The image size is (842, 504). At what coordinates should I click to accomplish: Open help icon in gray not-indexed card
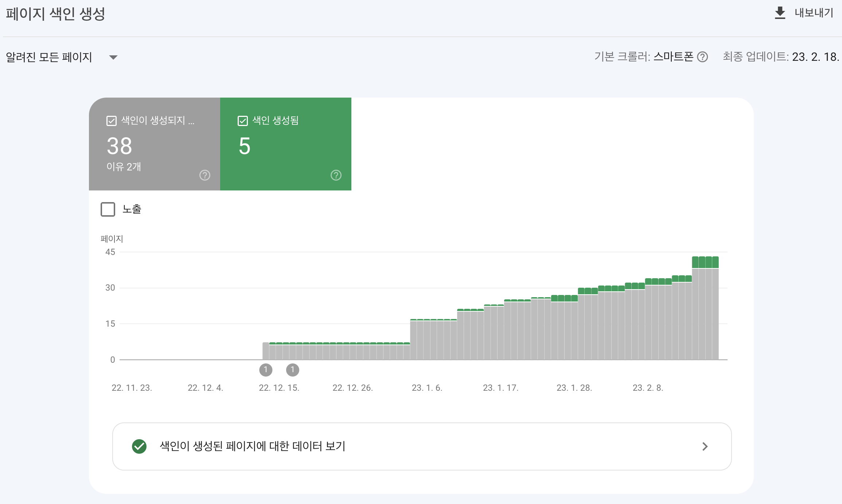205,175
